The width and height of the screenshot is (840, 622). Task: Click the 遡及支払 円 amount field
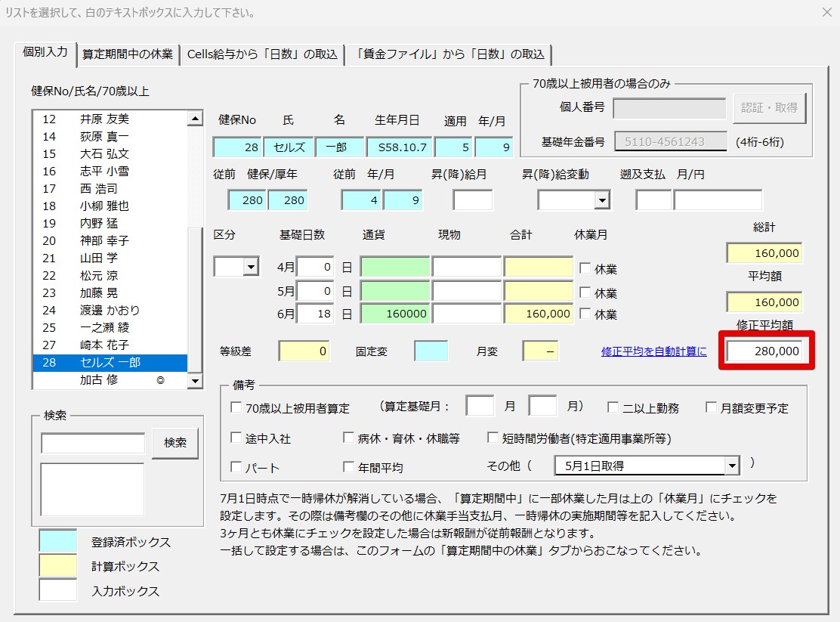(718, 200)
